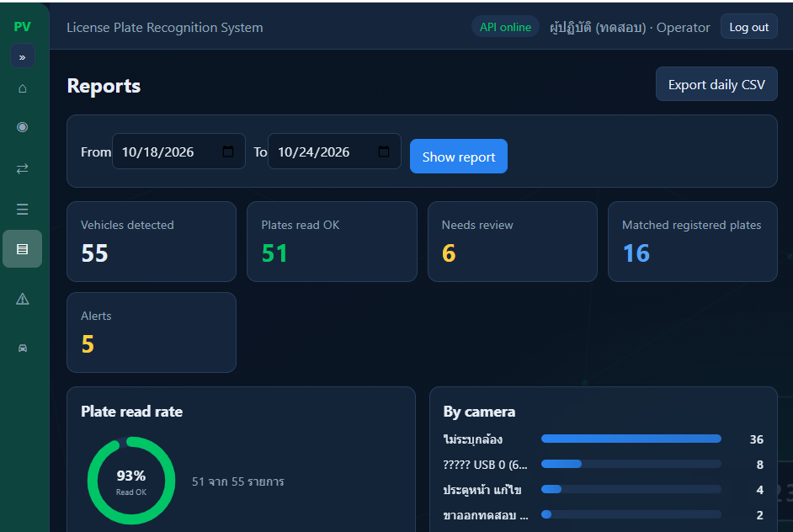
Task: Click the 93% Read OK donut chart
Action: (131, 481)
